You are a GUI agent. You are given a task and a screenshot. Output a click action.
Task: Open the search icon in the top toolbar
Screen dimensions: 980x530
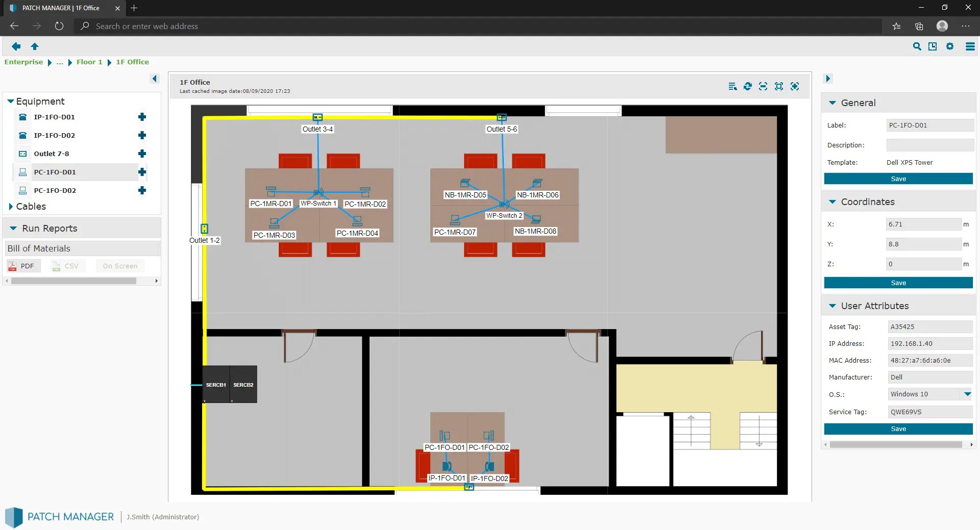916,46
